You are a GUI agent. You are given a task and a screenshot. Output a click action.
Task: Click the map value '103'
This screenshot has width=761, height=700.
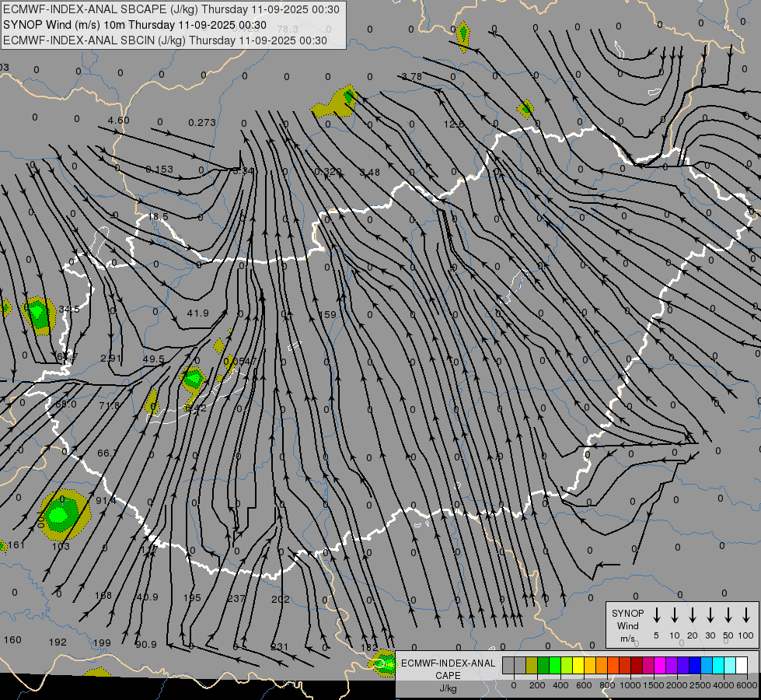coord(61,546)
